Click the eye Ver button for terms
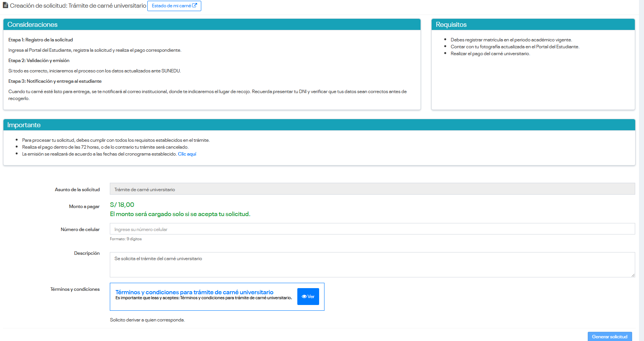 tap(308, 297)
